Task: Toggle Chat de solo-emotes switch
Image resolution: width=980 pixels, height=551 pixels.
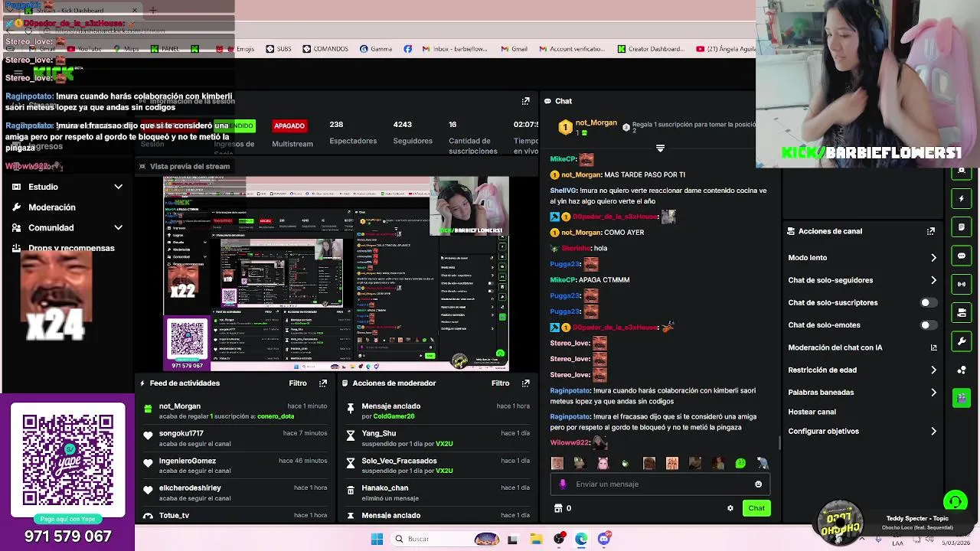Action: click(927, 325)
